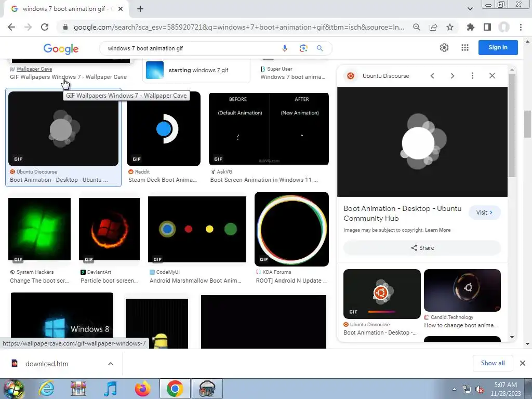Open the Windows Start menu
The image size is (532, 399).
(14, 389)
